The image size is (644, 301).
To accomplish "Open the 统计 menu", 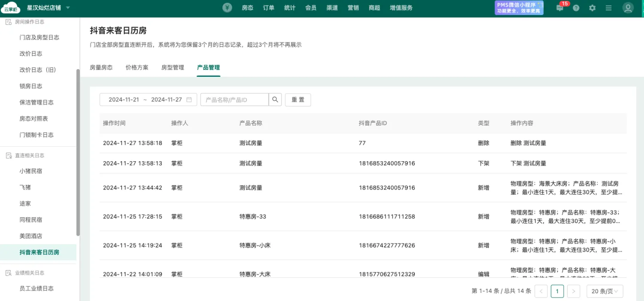I will [x=290, y=8].
